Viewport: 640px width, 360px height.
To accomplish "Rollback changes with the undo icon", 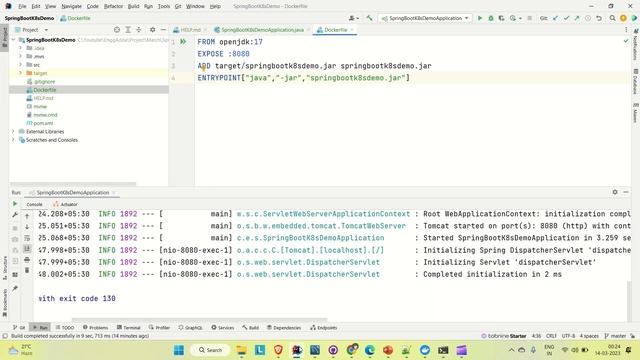I will click(599, 18).
